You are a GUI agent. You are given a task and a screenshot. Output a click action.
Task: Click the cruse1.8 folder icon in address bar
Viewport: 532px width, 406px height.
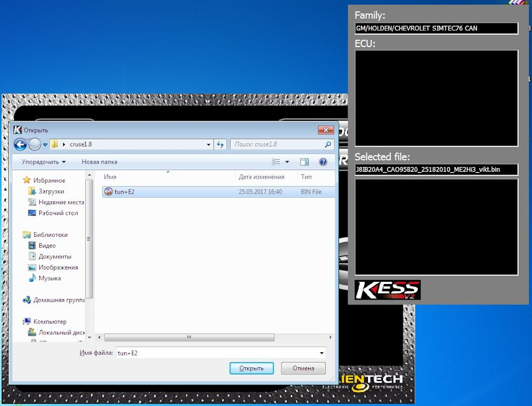(54, 144)
